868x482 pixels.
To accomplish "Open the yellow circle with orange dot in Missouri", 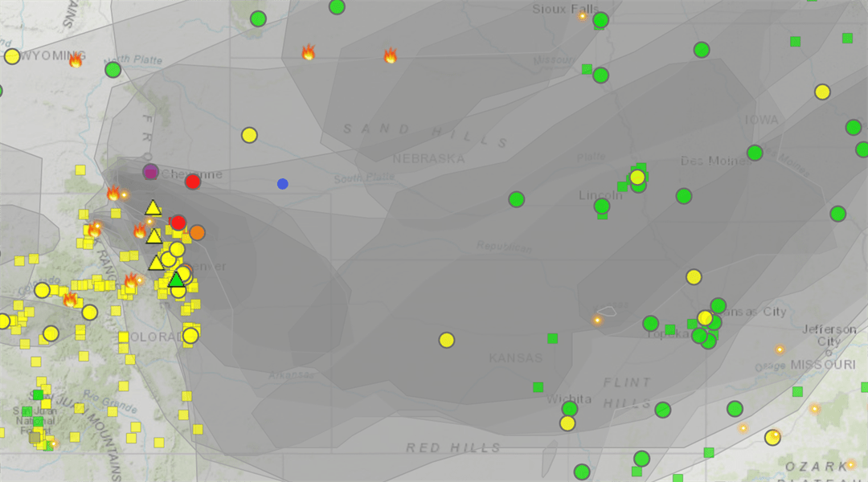I will [x=773, y=437].
